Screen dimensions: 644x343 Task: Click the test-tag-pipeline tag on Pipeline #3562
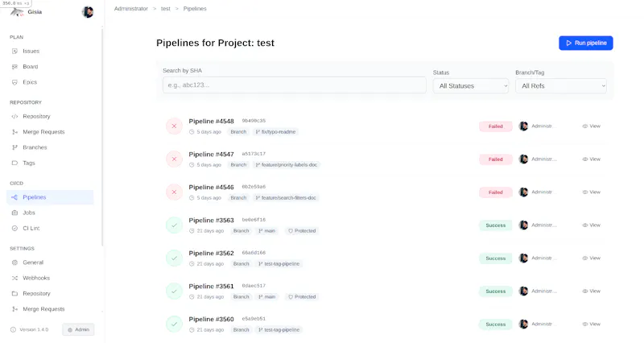point(279,264)
